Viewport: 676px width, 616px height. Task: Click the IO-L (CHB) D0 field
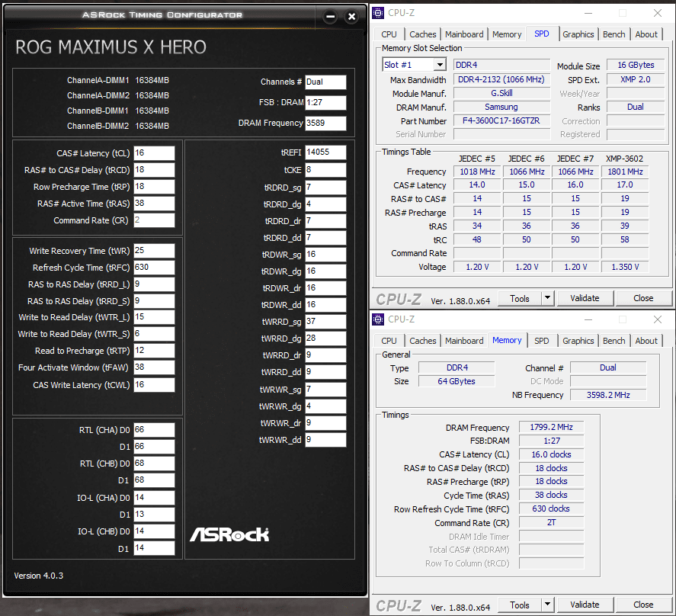(x=154, y=531)
